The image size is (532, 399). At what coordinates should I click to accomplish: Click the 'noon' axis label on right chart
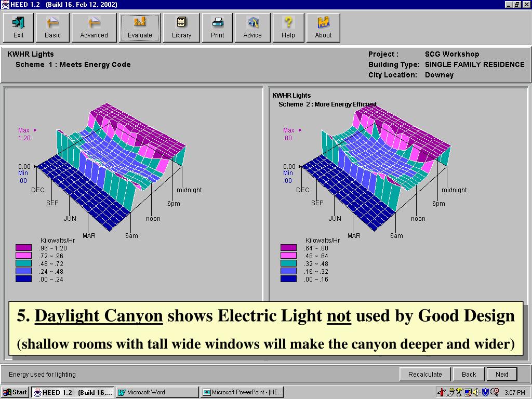(x=418, y=219)
